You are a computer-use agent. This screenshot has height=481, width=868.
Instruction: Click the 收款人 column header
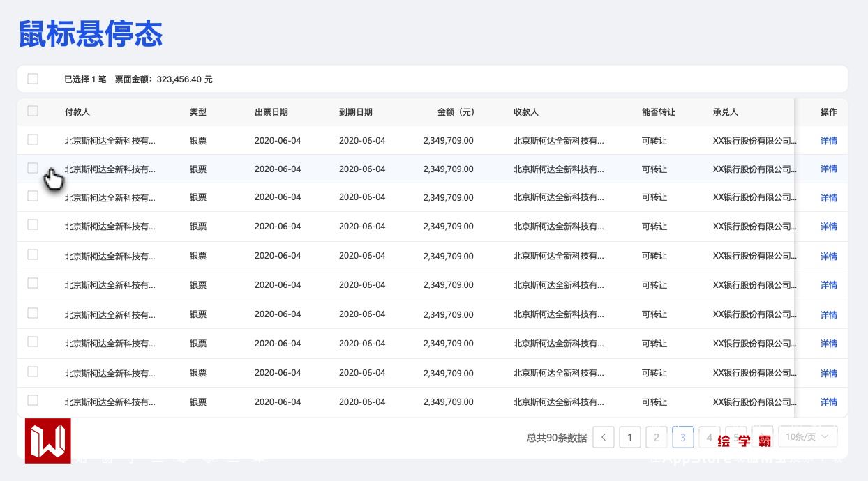point(526,112)
